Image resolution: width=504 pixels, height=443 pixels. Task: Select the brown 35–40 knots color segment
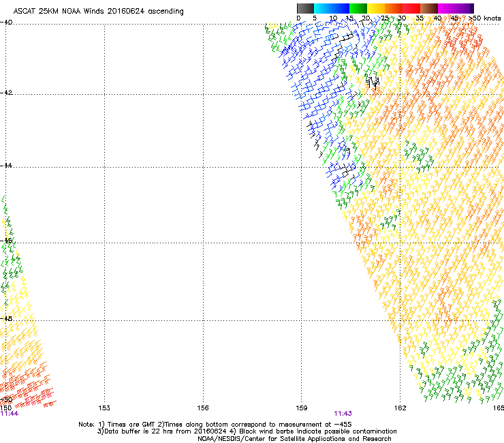point(429,8)
